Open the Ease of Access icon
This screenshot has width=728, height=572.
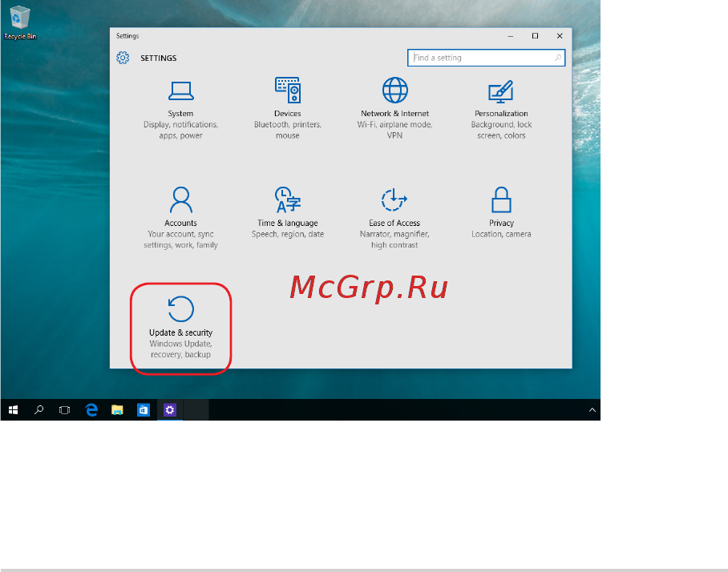point(394,199)
